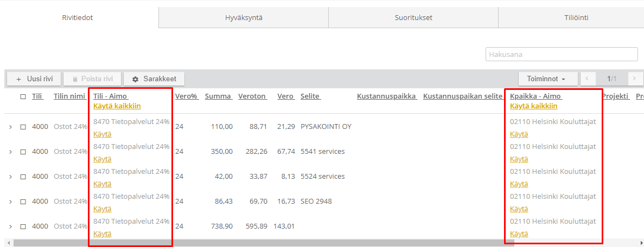Open column settings via Sarakkeet gear icon
The image size is (644, 247).
(136, 79)
